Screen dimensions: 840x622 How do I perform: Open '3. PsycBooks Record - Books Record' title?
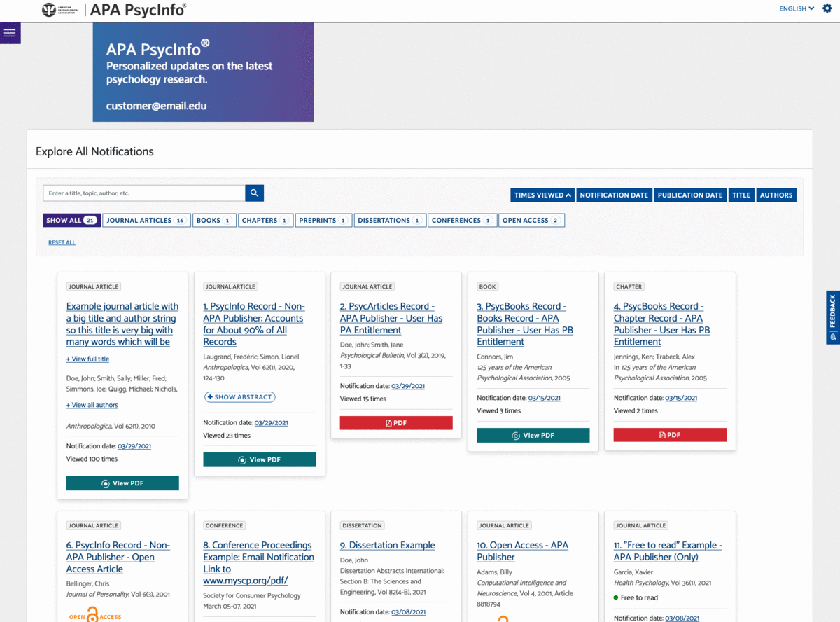[x=525, y=324]
